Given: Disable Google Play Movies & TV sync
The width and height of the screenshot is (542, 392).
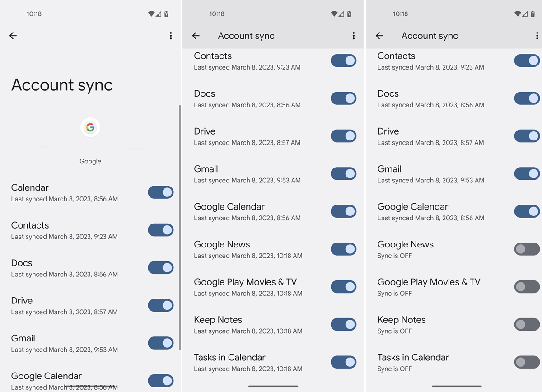Looking at the screenshot, I should pos(527,287).
